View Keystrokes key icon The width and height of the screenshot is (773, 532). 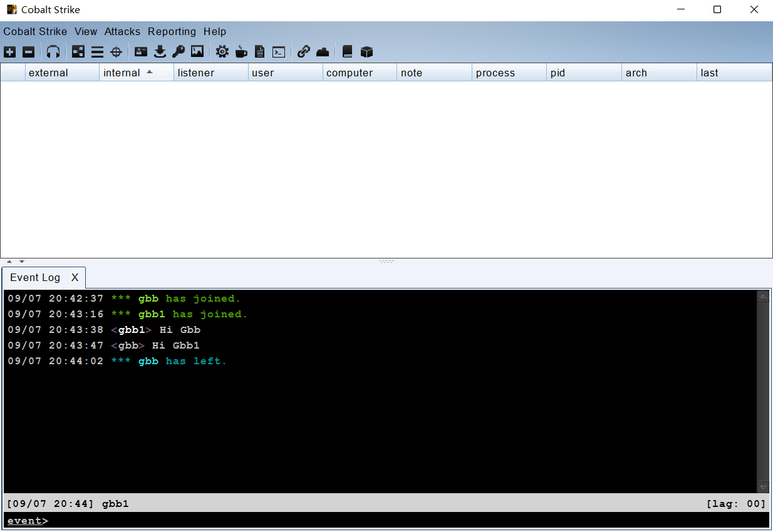click(179, 52)
